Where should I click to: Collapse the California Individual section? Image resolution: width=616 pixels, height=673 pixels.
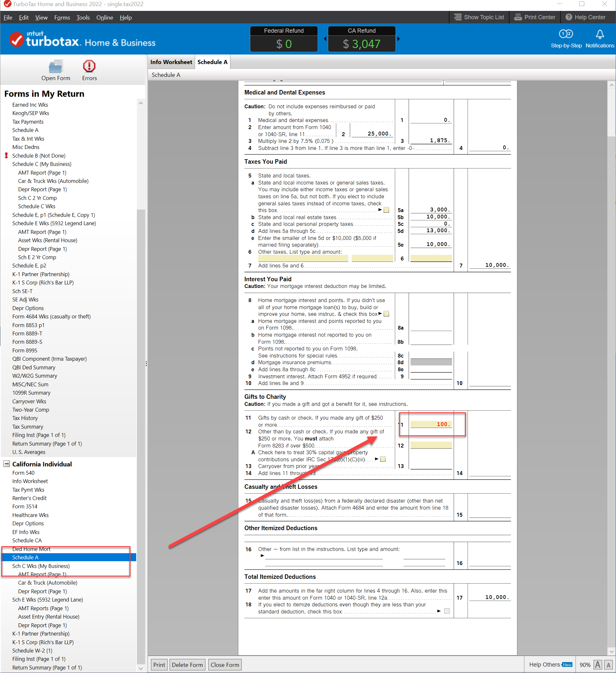point(6,464)
